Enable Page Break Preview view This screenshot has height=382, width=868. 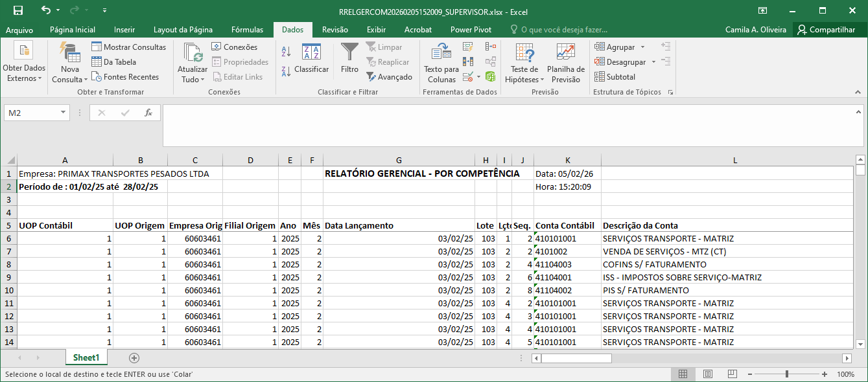pos(732,374)
